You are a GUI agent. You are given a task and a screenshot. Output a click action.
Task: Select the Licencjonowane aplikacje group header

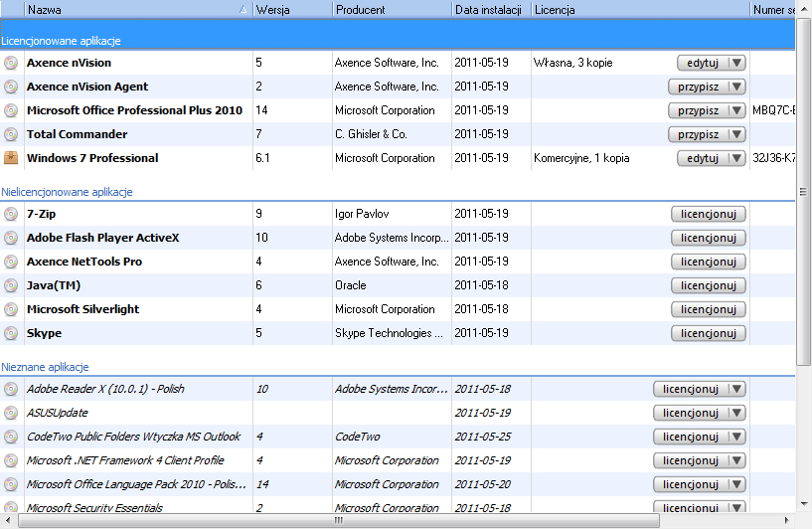(x=398, y=35)
